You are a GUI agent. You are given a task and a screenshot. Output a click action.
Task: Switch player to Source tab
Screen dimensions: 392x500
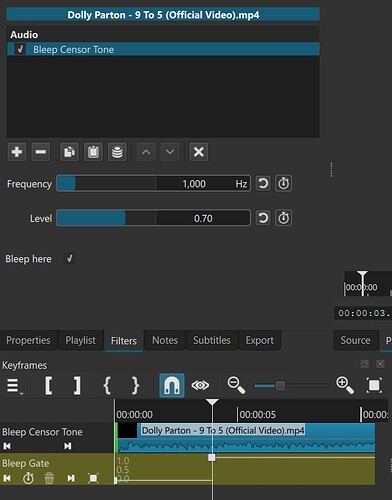pos(355,340)
